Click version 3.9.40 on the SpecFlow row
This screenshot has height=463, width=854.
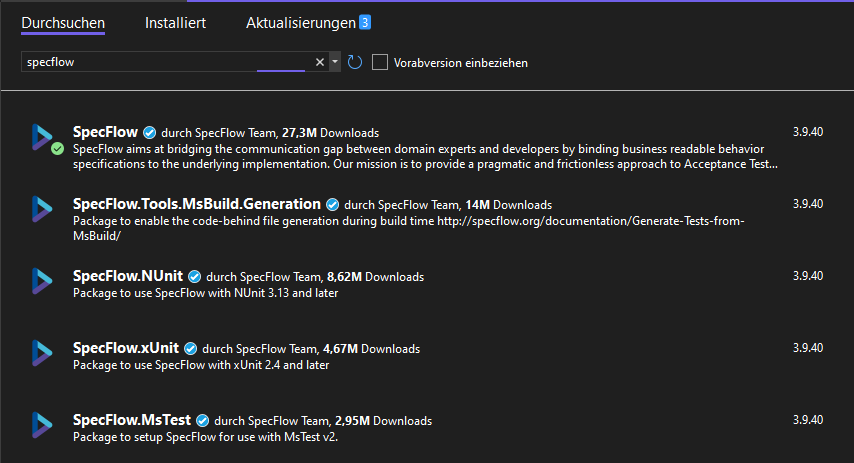point(808,132)
